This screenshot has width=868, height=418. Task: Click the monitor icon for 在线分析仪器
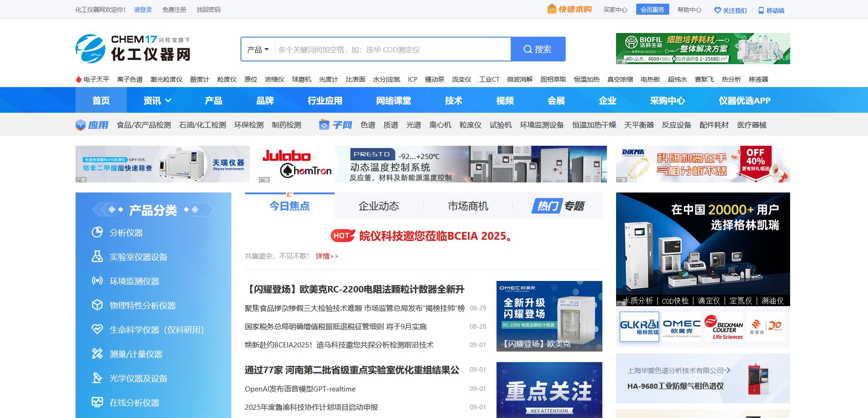[x=97, y=402]
